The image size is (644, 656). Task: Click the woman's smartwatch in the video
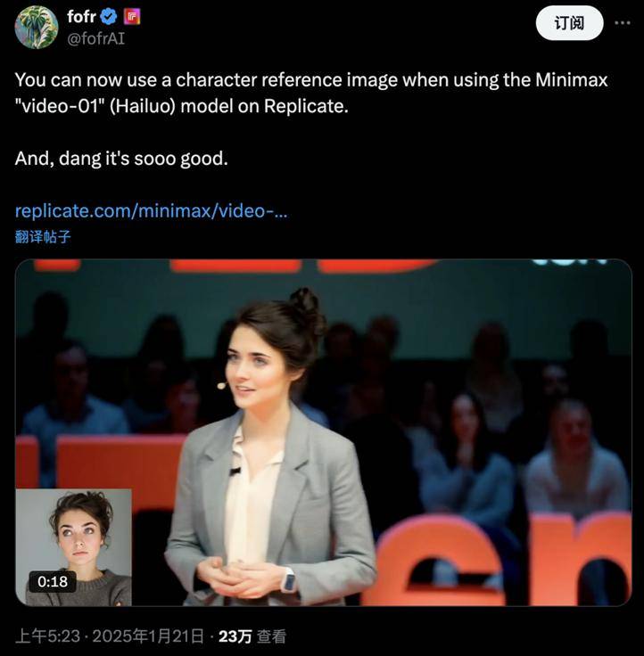click(x=289, y=580)
